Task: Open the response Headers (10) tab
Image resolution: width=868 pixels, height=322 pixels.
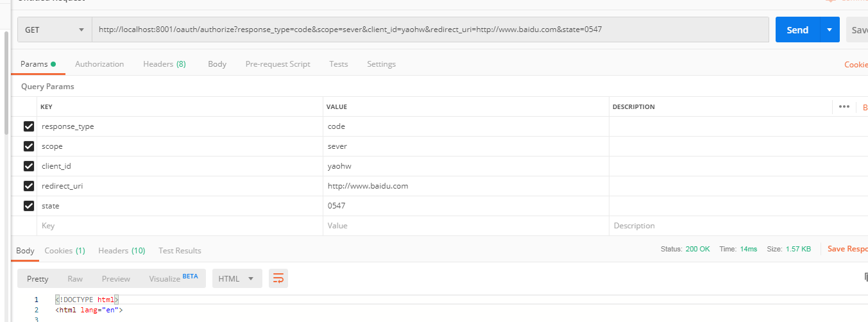Action: click(x=122, y=251)
